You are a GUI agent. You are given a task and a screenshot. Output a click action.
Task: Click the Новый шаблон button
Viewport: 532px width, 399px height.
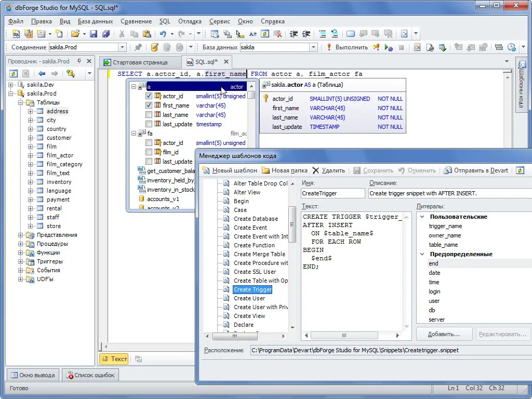pos(230,170)
